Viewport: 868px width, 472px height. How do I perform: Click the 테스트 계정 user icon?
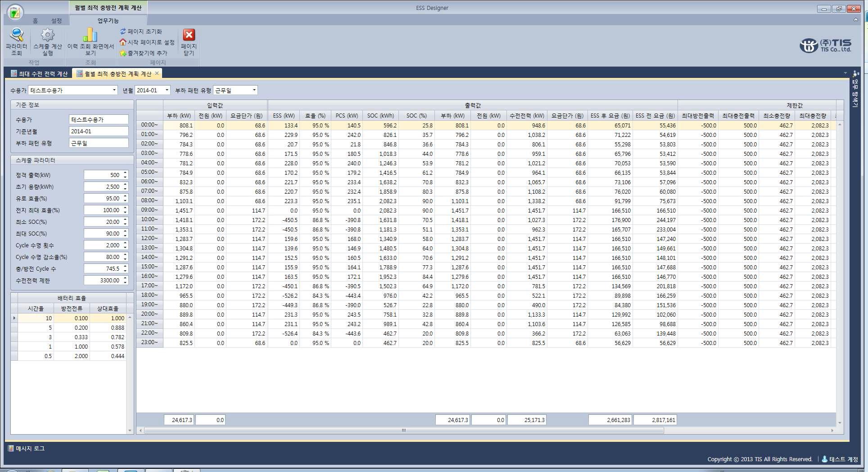[x=825, y=459]
